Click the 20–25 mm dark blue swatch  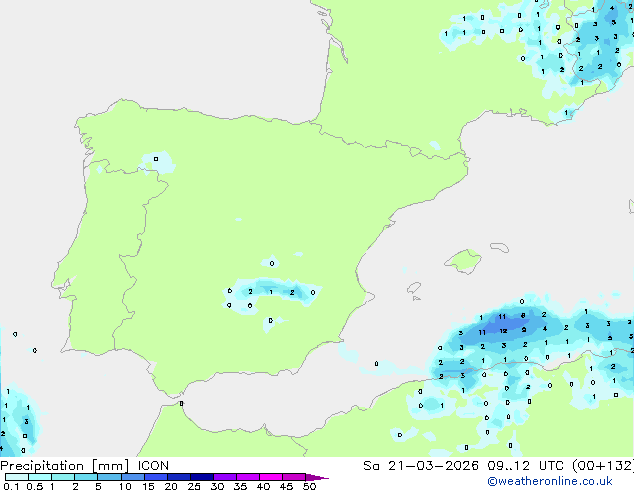click(179, 477)
